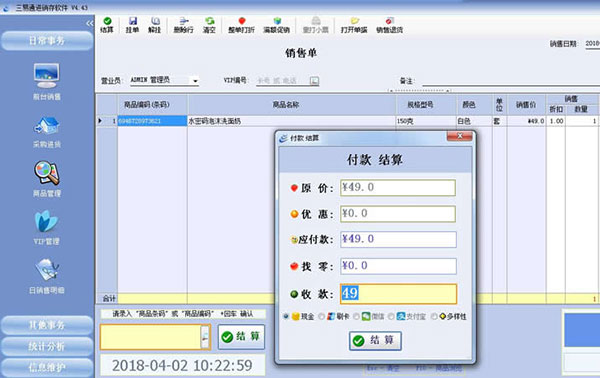The width and height of the screenshot is (600, 378).
Task: Click the 规格型号 column header
Action: click(x=426, y=105)
